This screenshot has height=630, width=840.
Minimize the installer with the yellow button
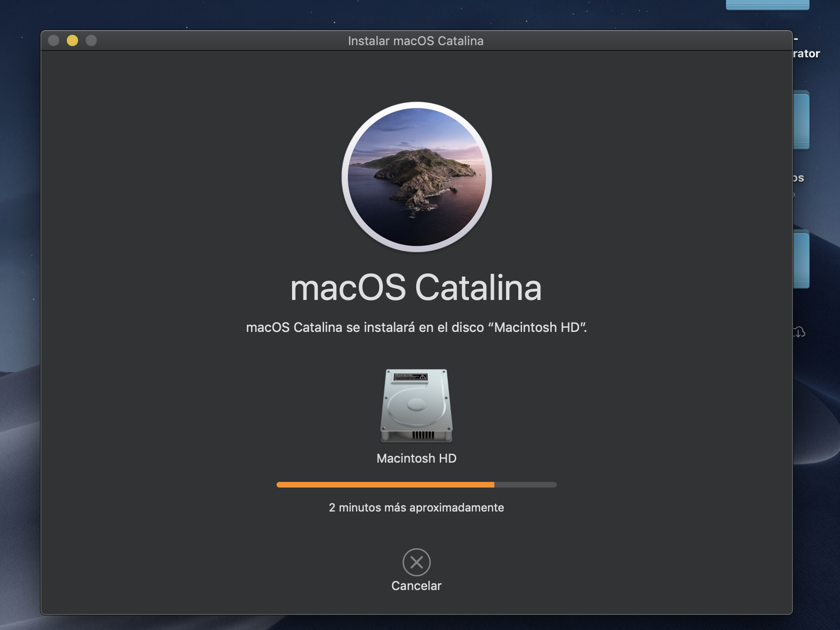click(x=72, y=40)
